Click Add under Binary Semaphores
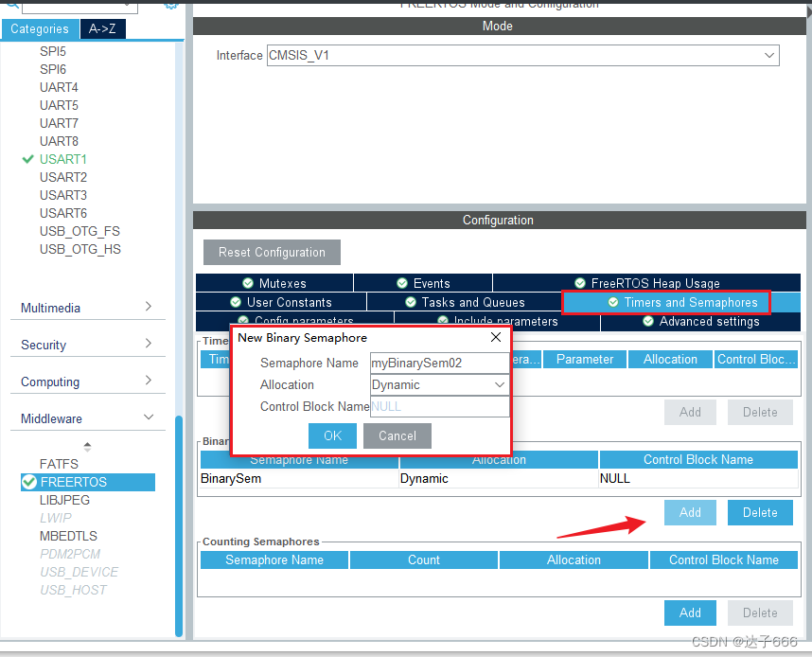The width and height of the screenshot is (812, 657). (x=690, y=512)
